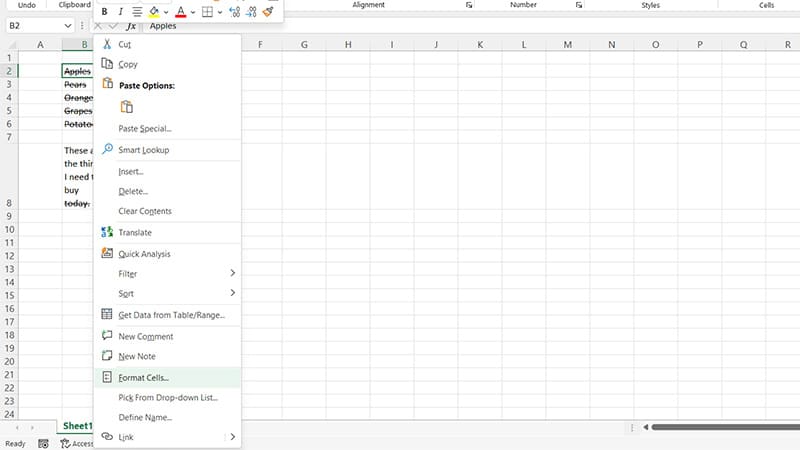The image size is (800, 450).
Task: Select the Format Painter brush icon
Action: point(268,12)
